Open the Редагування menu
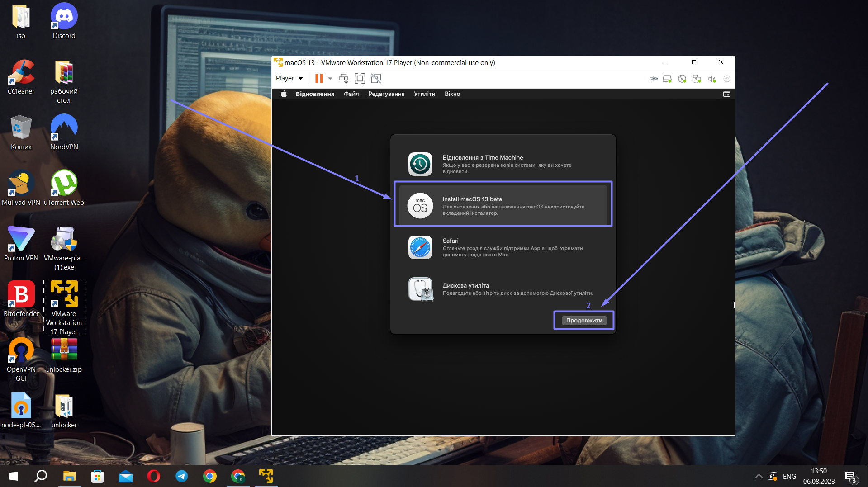 (386, 94)
